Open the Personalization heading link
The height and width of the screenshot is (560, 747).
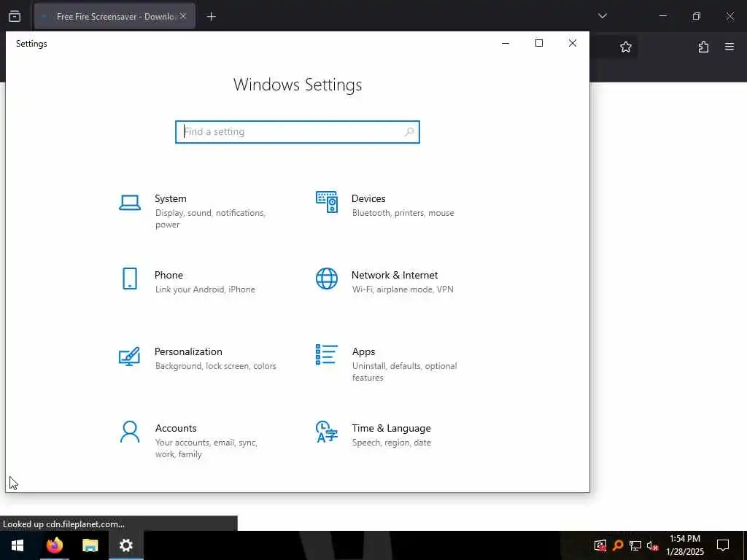point(188,351)
